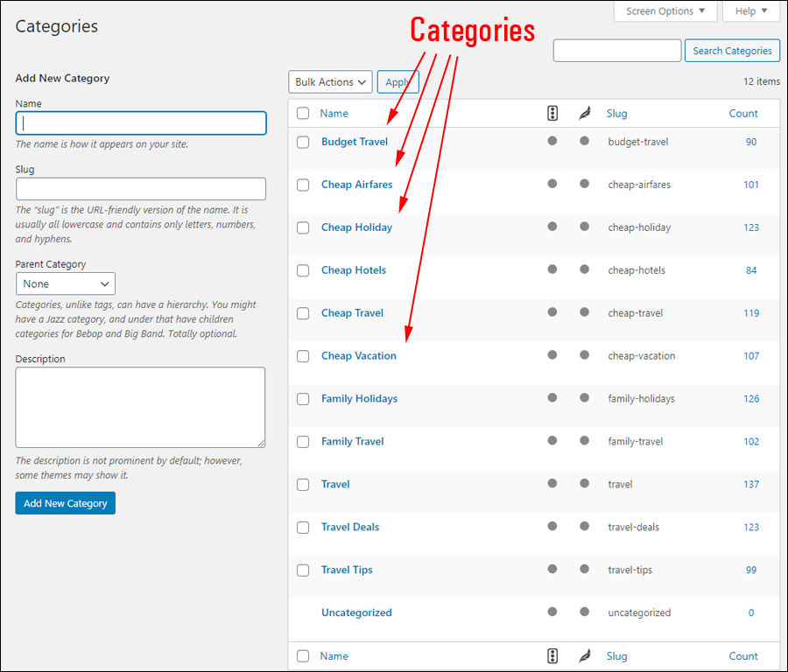
Task: Click the cheap-hotels slug text
Action: point(637,270)
